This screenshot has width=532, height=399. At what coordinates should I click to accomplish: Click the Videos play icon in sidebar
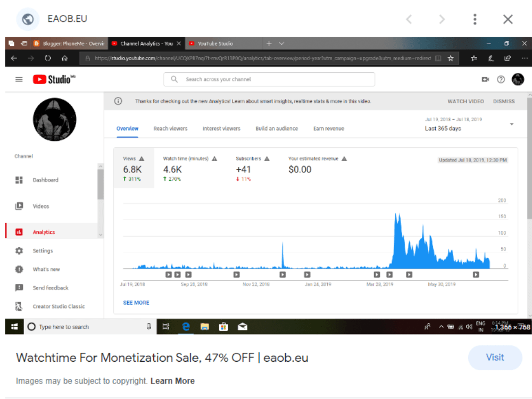(19, 206)
